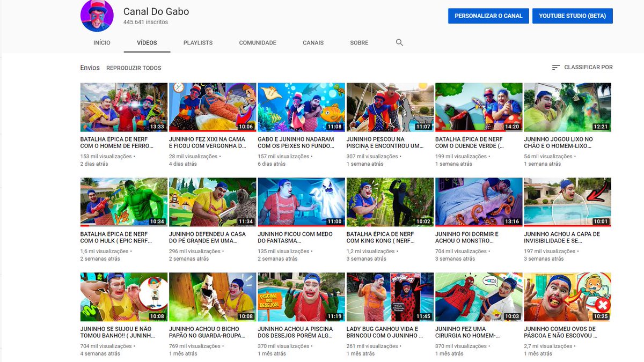Open Homem de Ferro Nerf battle thumbnail
This screenshot has height=362, width=644.
tap(124, 107)
